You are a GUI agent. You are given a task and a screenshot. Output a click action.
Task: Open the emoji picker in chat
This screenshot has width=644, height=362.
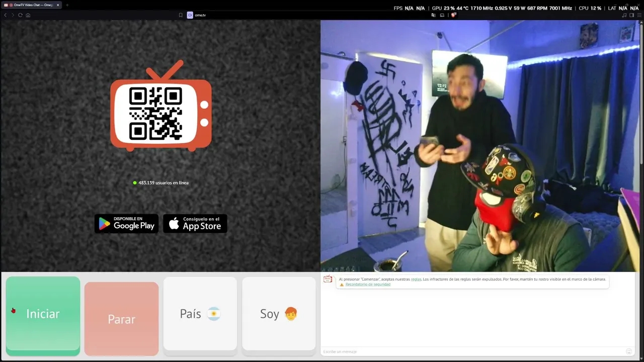point(629,351)
